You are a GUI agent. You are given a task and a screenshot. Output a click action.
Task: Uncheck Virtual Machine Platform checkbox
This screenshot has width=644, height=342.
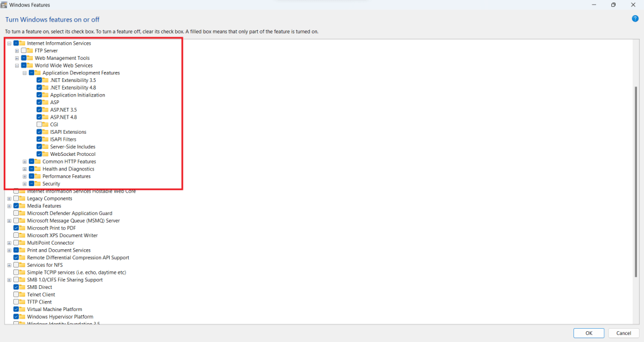click(16, 310)
